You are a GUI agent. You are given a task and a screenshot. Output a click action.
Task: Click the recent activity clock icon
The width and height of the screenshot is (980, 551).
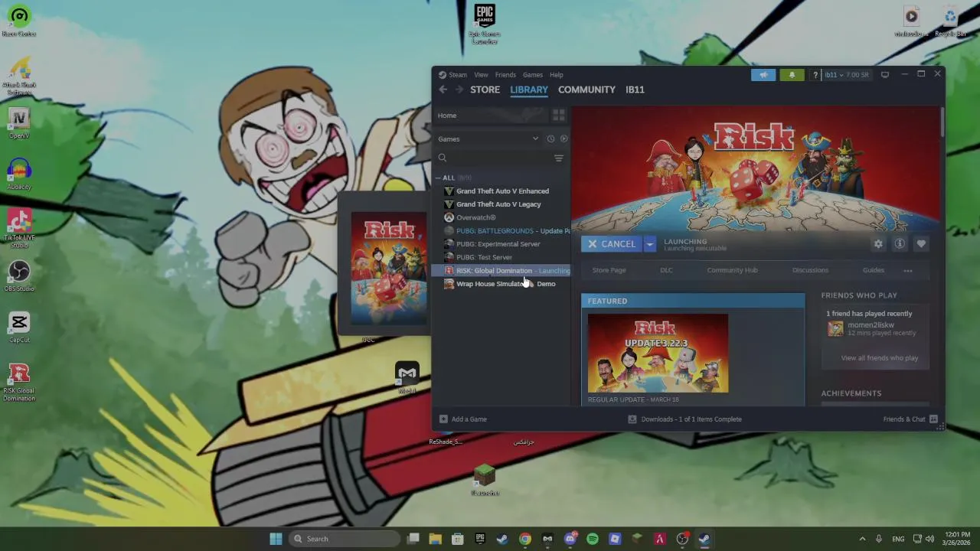click(550, 139)
